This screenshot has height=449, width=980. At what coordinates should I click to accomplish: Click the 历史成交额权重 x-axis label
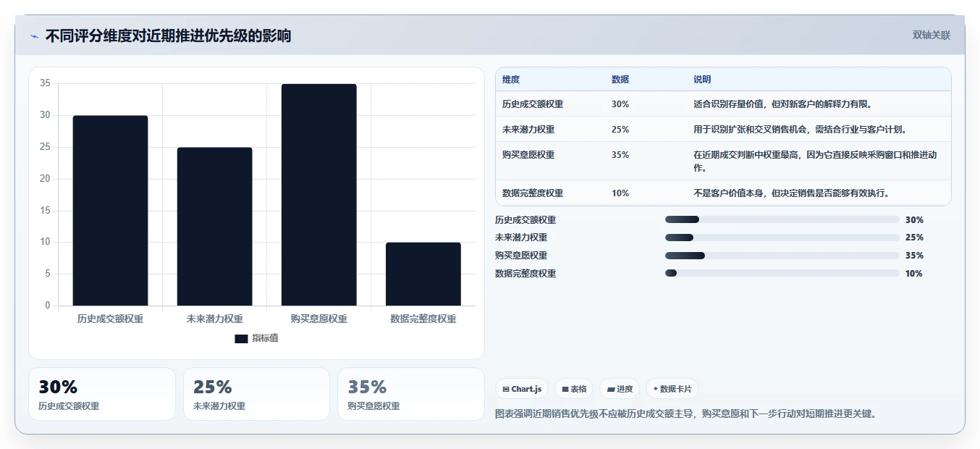point(110,319)
